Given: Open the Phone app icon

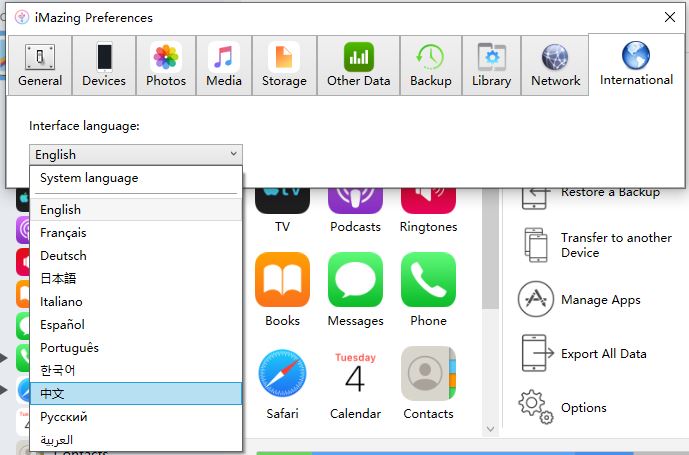Looking at the screenshot, I should click(428, 280).
